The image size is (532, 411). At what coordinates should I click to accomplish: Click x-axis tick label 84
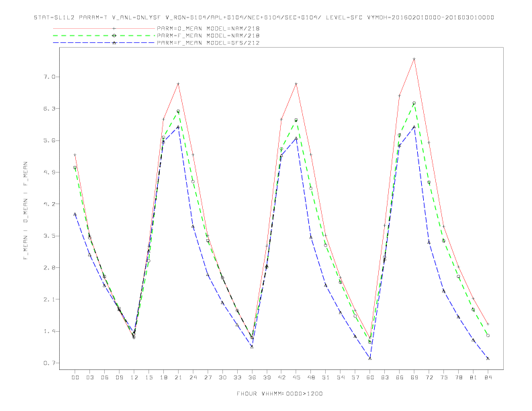[488, 377]
